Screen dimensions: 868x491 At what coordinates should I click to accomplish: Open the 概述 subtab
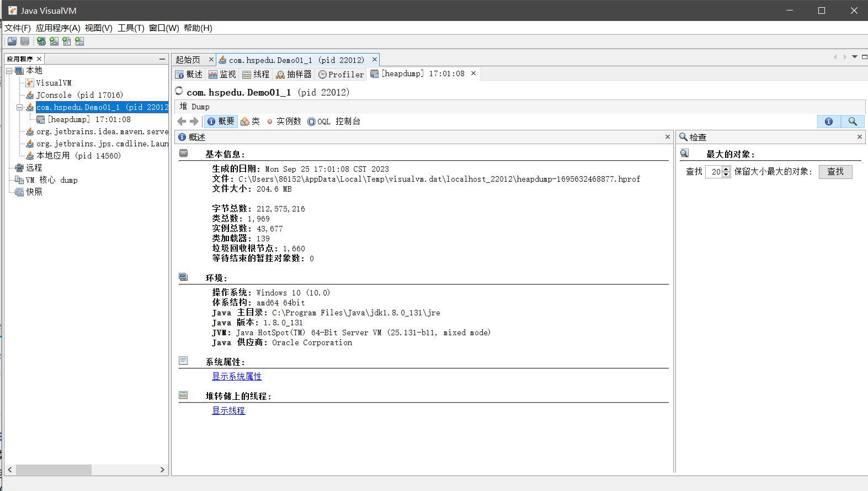[x=189, y=74]
